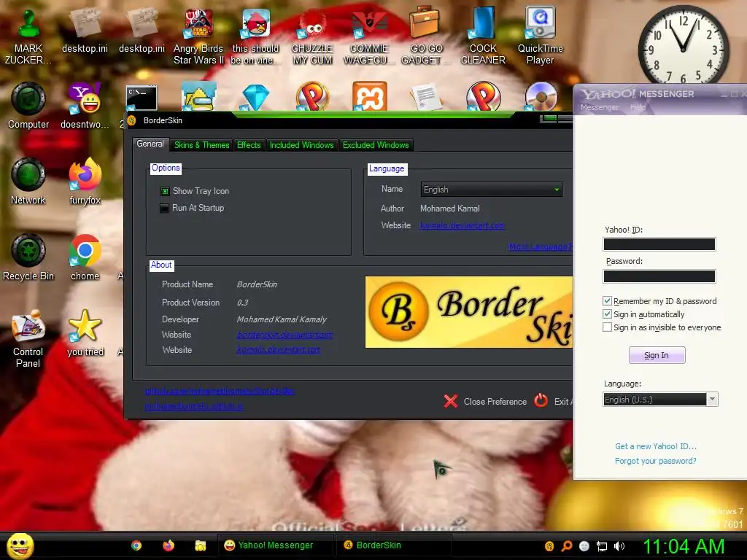
Task: Open the github.io link at bottom
Action: [x=194, y=406]
